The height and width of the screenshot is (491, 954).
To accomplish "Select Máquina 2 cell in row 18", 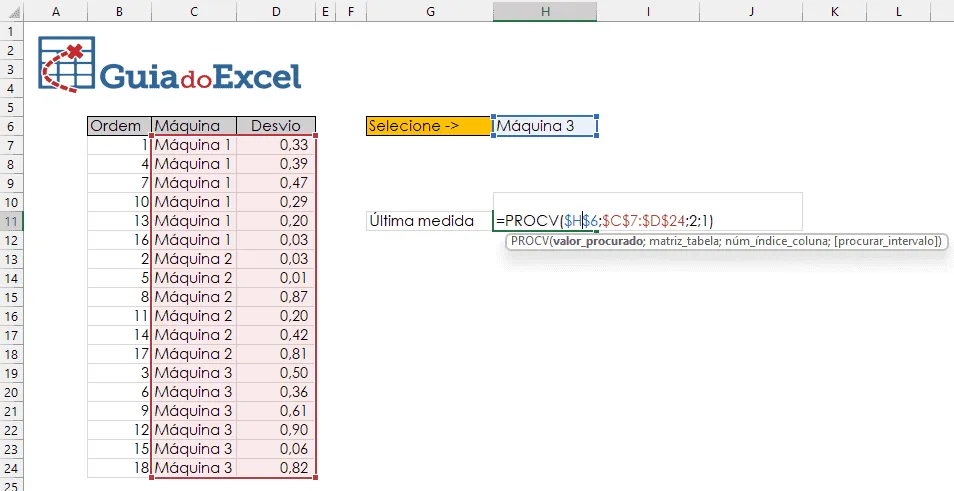I will click(194, 354).
